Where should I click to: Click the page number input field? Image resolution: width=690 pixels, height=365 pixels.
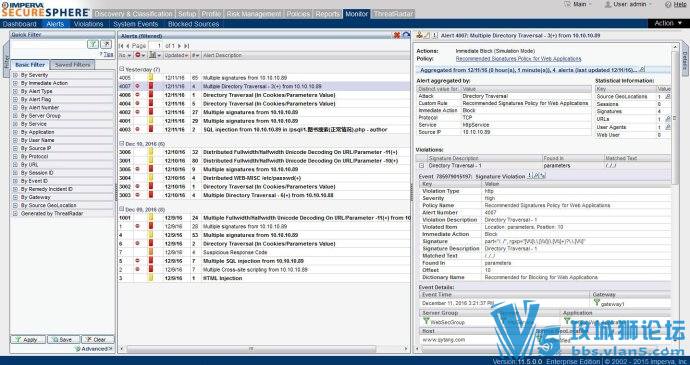(155, 46)
